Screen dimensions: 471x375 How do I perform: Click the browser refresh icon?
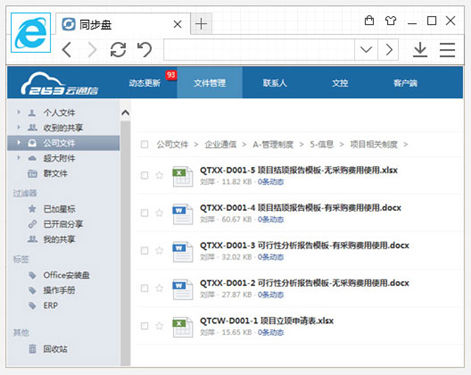click(x=118, y=50)
